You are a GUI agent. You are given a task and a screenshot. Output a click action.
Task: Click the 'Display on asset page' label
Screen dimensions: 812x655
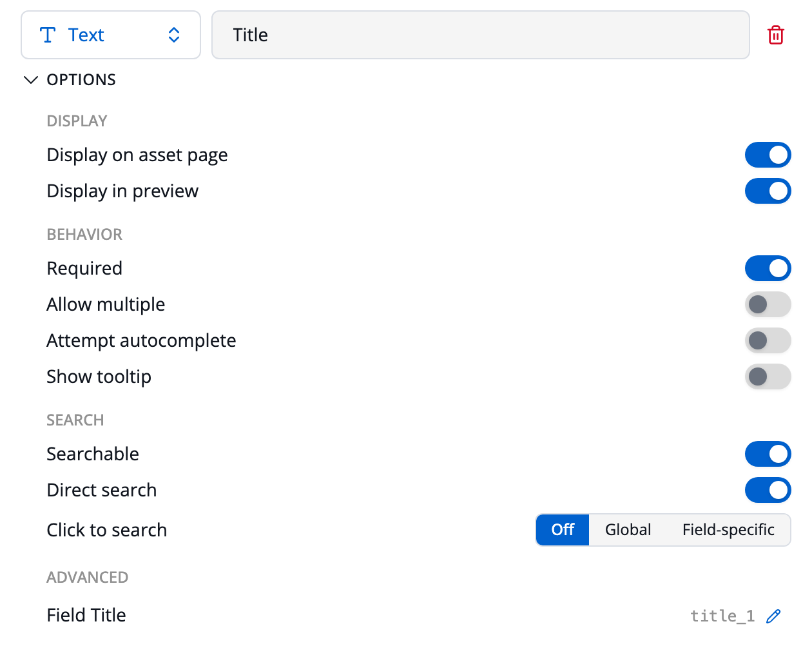coord(137,155)
